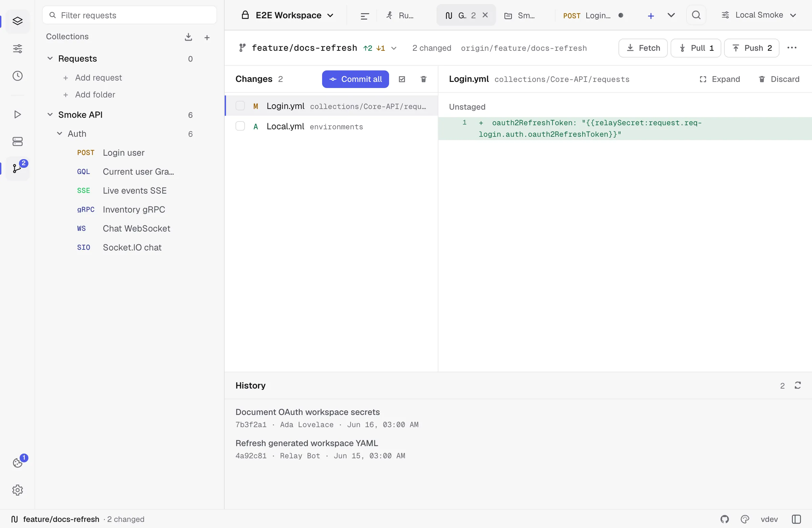Expand the Login.yml diff view
The image size is (812, 528).
pos(719,79)
